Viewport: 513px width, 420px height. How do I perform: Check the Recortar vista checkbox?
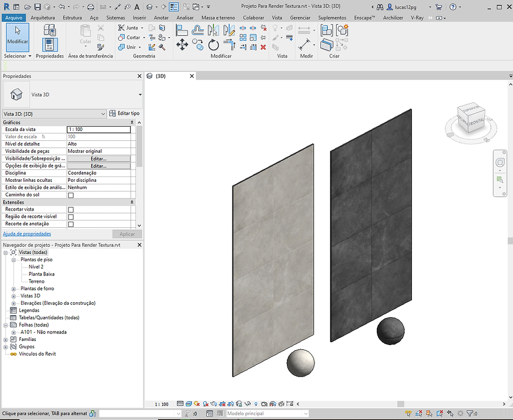(71, 209)
